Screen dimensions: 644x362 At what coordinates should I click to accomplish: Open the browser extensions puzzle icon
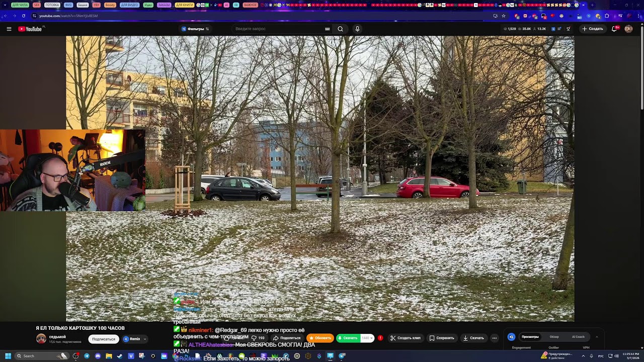607,16
